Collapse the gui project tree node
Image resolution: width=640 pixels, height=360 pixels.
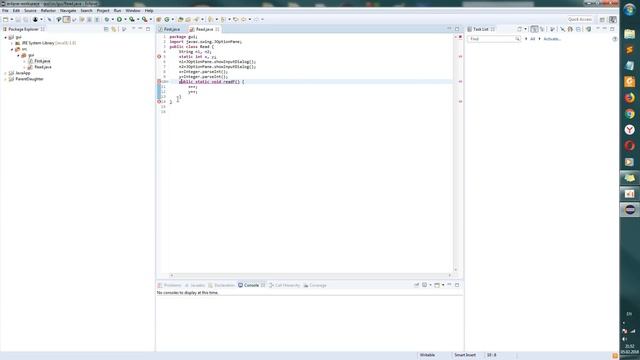coord(6,37)
